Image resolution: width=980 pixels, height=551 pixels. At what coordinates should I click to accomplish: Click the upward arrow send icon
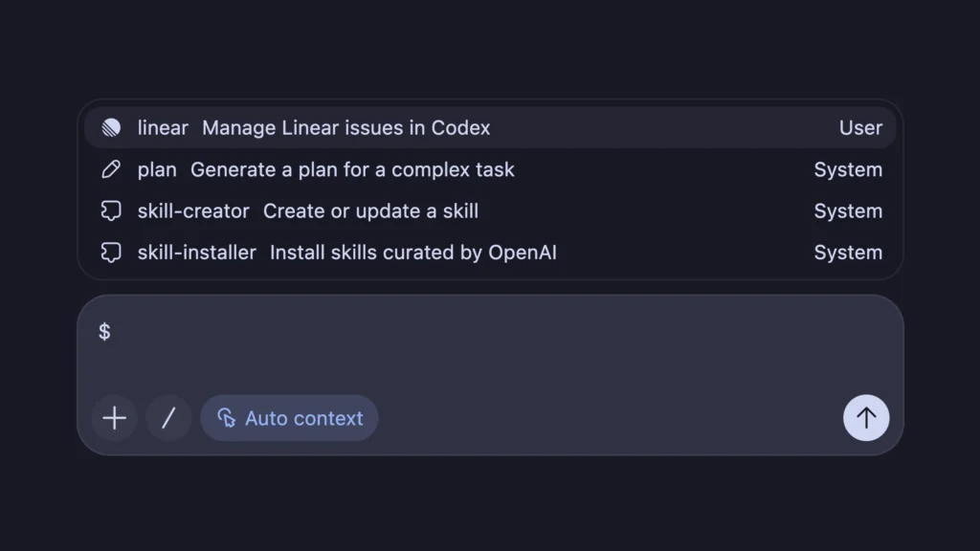[x=866, y=418]
